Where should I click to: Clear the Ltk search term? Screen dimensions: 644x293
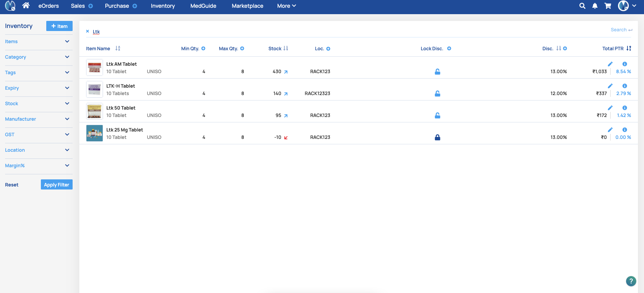[87, 31]
